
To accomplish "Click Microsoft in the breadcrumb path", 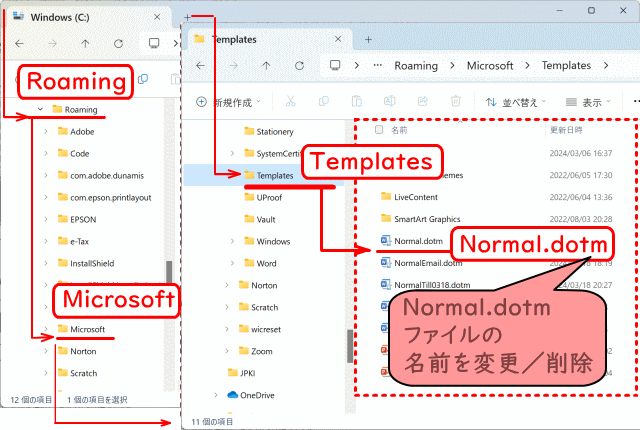I will point(490,66).
